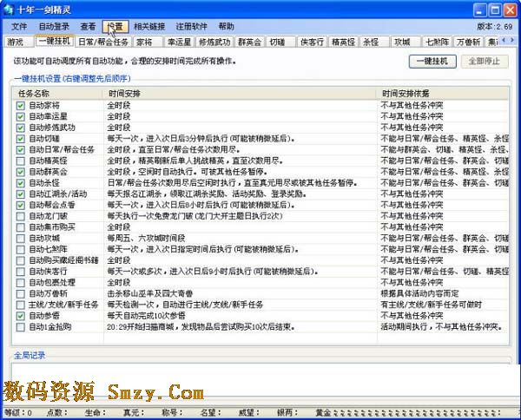Uncheck the 自动日常/帮会任务 checkbox

coord(21,150)
